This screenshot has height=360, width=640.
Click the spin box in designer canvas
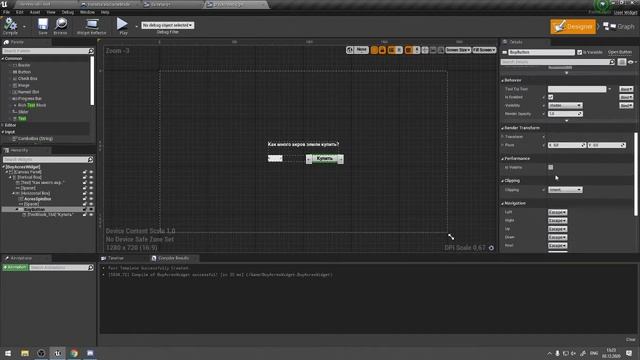[x=275, y=158]
